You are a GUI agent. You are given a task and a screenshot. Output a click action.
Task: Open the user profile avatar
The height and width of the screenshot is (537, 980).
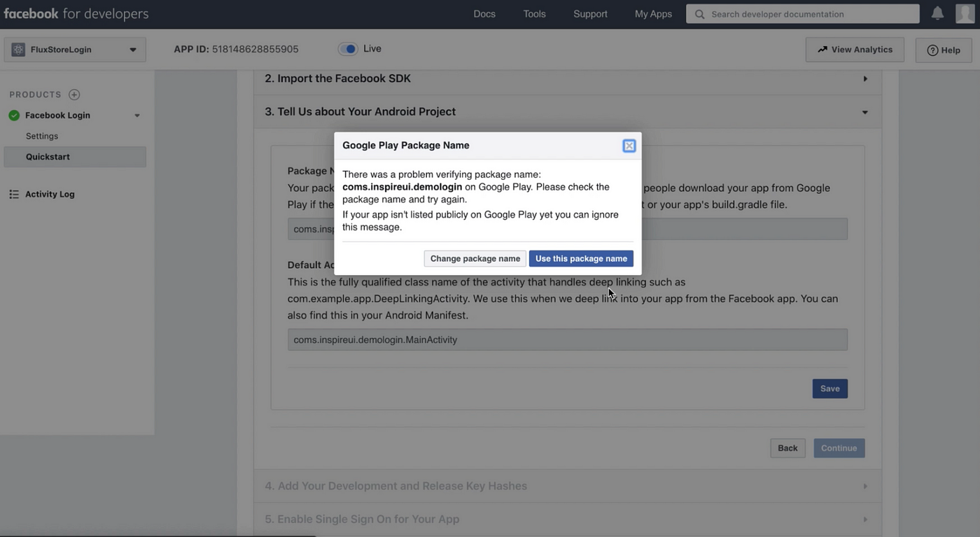[x=965, y=13]
